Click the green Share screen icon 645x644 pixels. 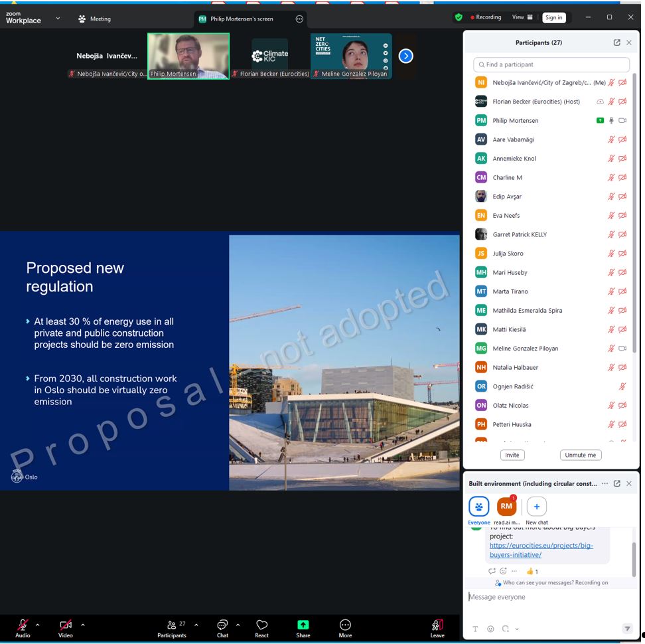303,625
